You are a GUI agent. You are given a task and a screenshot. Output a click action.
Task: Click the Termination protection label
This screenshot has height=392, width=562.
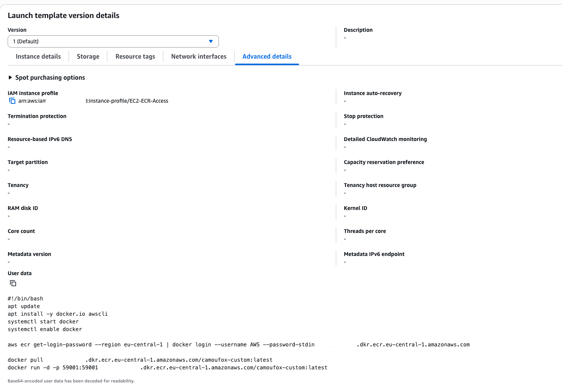click(x=37, y=116)
